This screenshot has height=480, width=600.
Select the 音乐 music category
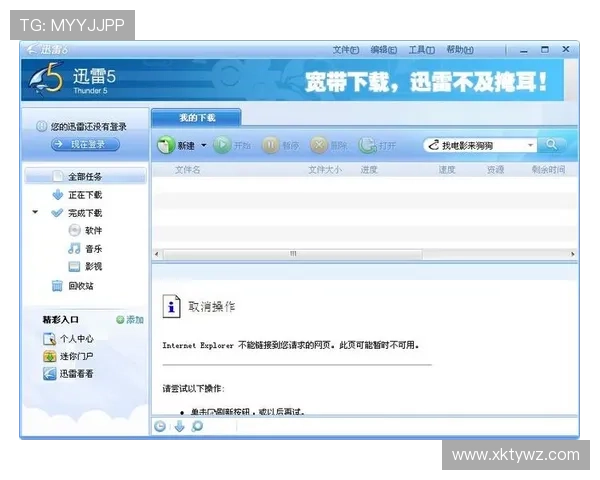tap(85, 249)
